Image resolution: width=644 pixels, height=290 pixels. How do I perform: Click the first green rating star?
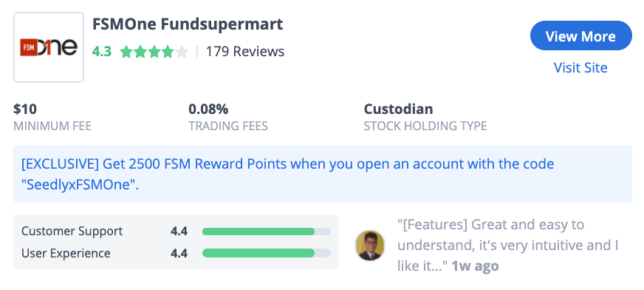click(126, 52)
